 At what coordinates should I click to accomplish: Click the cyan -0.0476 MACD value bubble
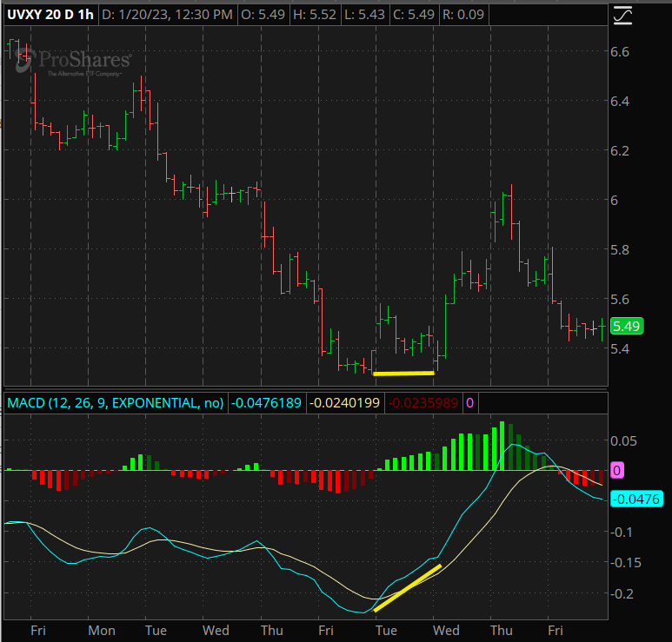636,499
